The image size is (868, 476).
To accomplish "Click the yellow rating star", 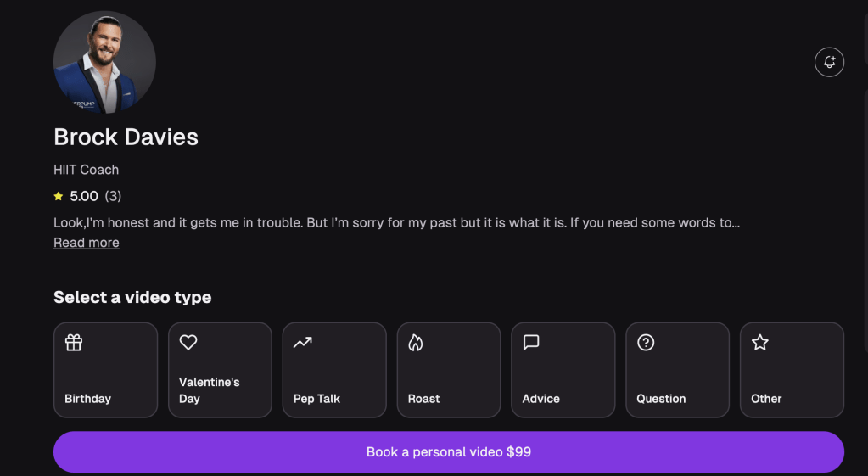I will coord(59,197).
